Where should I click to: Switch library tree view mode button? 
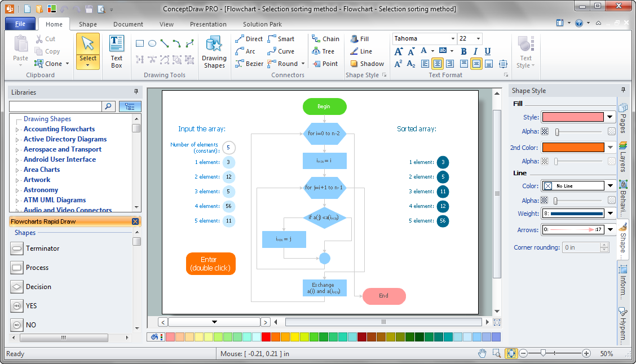click(130, 106)
